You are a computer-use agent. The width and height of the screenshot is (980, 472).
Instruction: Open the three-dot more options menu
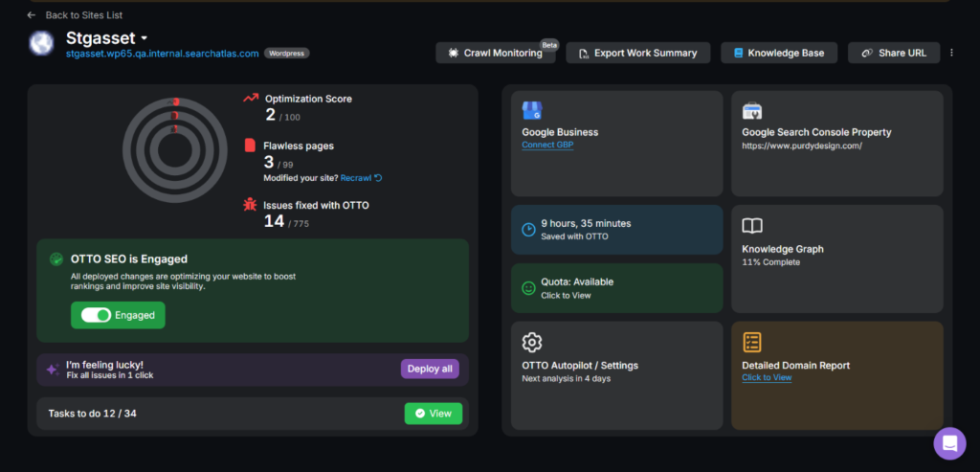click(951, 54)
